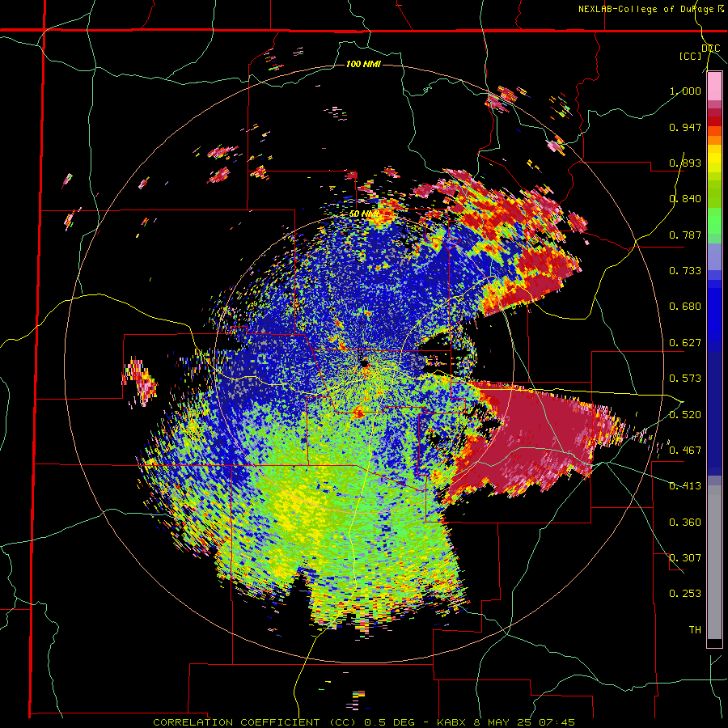The height and width of the screenshot is (728, 728).
Task: Click the 0.733 scale value
Action: [685, 271]
